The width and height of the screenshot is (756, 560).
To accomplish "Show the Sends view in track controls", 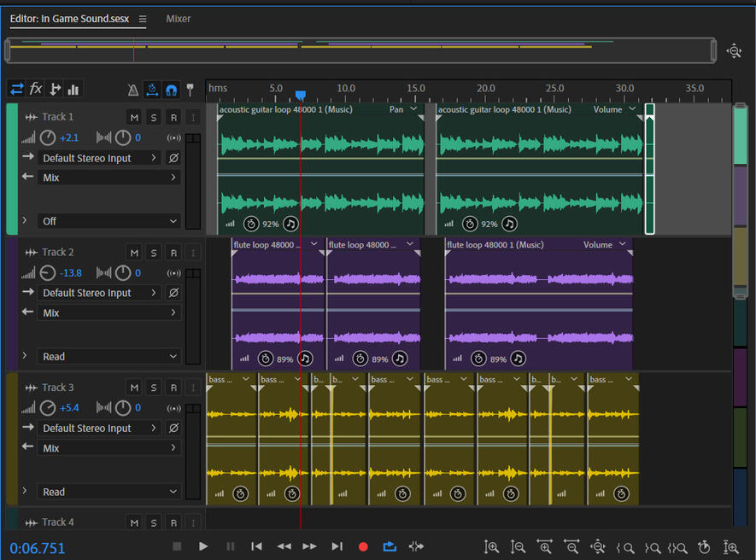I will [x=55, y=89].
